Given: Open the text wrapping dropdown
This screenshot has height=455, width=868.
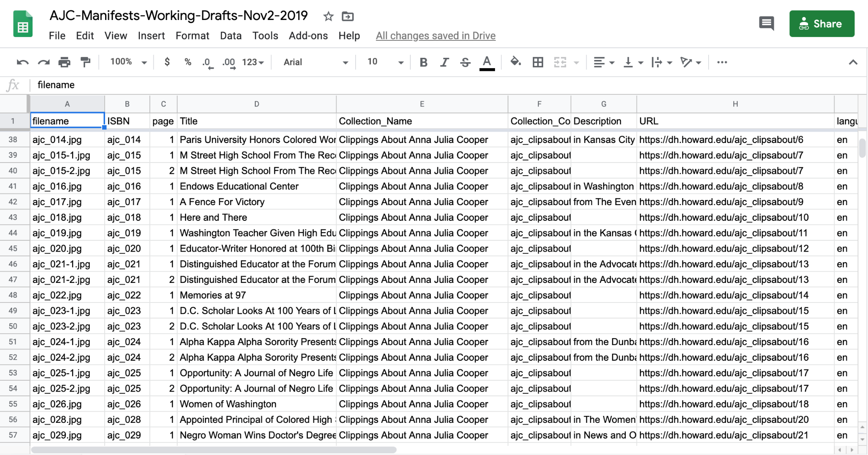Looking at the screenshot, I should pos(662,62).
